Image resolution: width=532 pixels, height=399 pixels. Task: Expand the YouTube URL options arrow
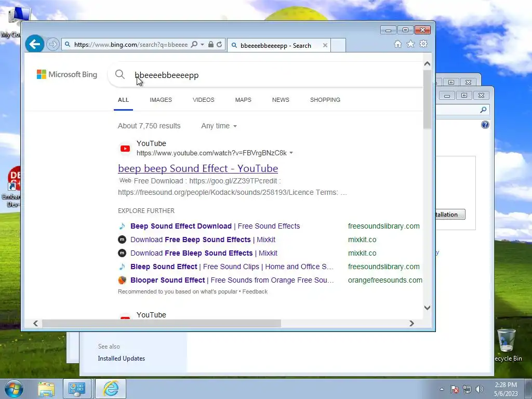[291, 153]
